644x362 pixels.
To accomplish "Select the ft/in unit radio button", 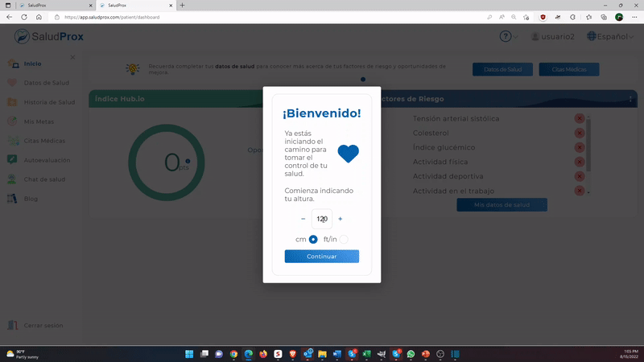I will [344, 239].
